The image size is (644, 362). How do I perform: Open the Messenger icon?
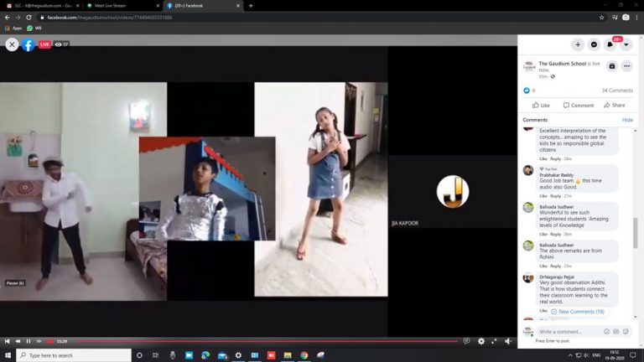[x=594, y=44]
